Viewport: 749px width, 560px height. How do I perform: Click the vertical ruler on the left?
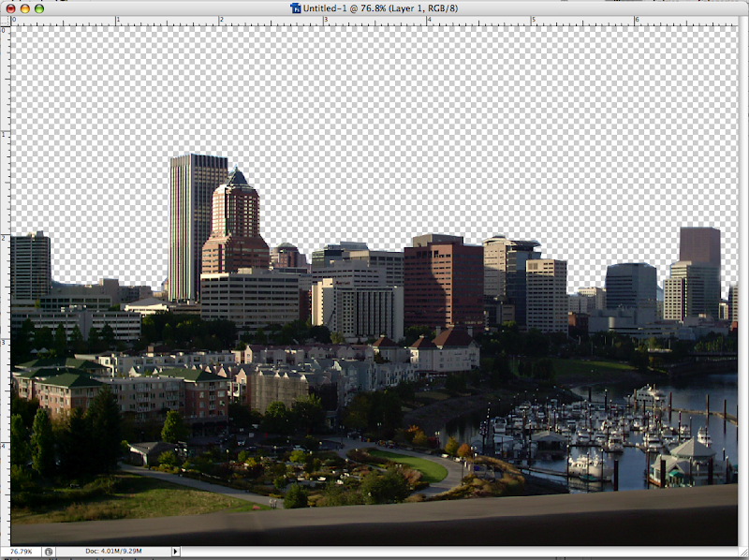[x=4, y=281]
